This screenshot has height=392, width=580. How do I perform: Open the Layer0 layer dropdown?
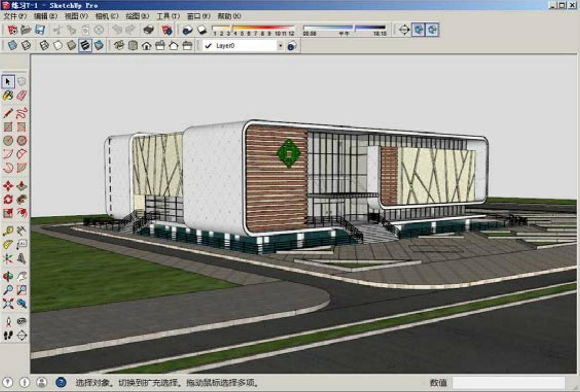pos(280,46)
